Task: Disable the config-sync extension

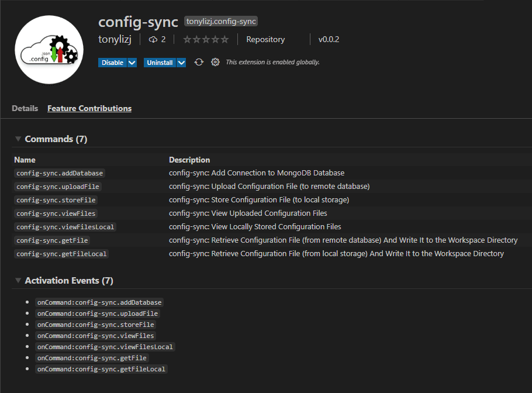Action: tap(113, 63)
